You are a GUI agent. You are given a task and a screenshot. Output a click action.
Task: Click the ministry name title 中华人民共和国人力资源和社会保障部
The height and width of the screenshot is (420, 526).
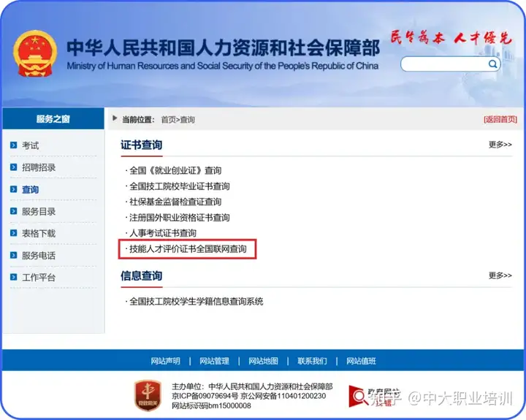click(223, 47)
